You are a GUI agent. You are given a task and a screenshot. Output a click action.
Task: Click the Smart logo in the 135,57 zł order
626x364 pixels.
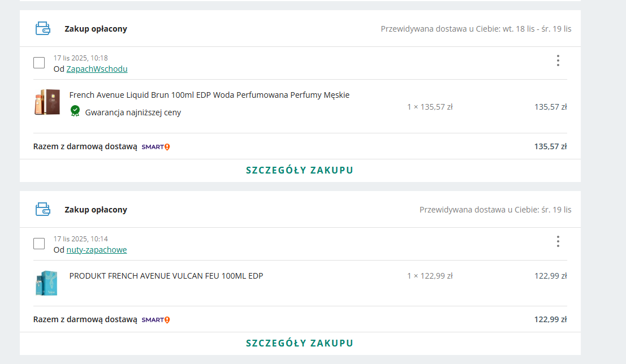(x=156, y=147)
